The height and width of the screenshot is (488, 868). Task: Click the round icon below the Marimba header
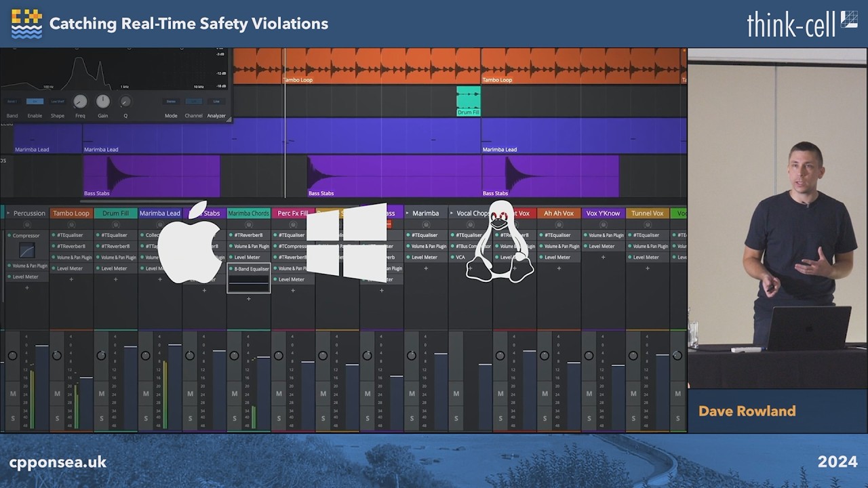[x=426, y=224]
